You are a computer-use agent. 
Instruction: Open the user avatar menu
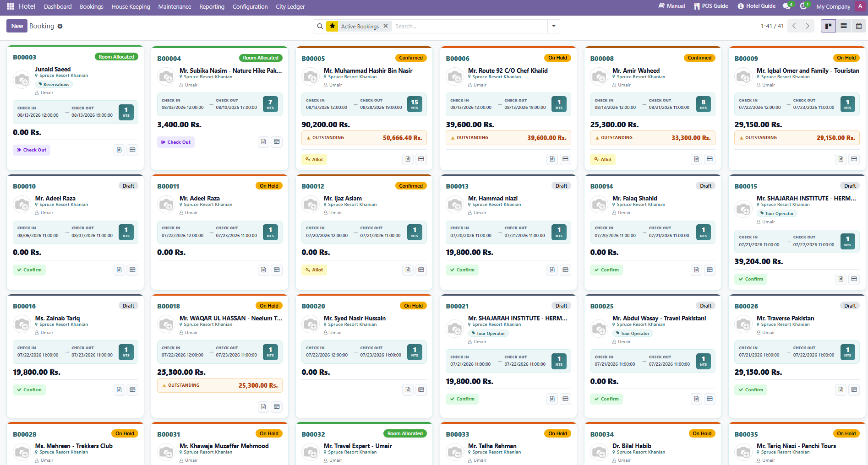pyautogui.click(x=860, y=6)
